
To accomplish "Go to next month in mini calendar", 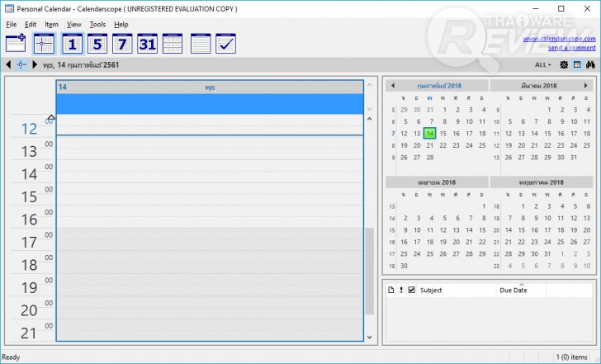I will coord(585,86).
